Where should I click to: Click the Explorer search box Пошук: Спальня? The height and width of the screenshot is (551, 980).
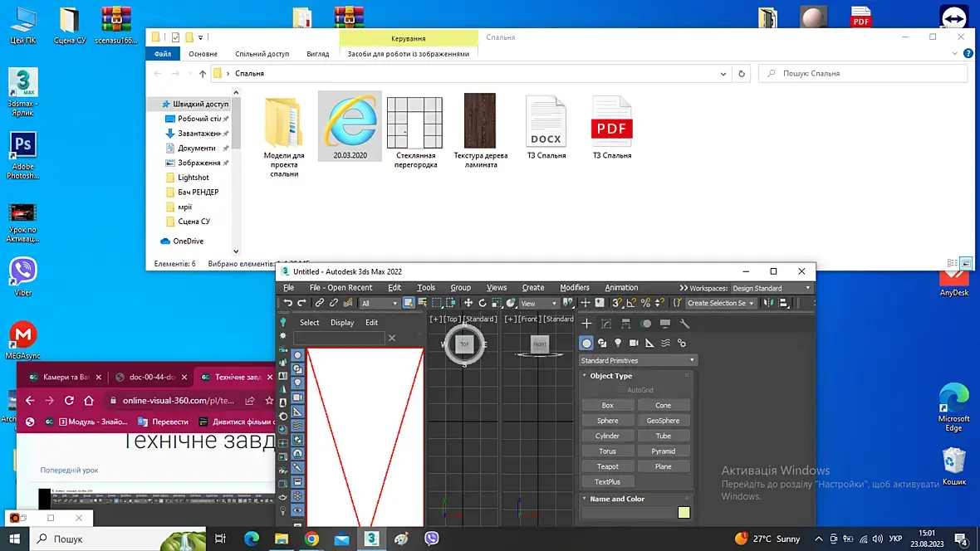click(863, 74)
